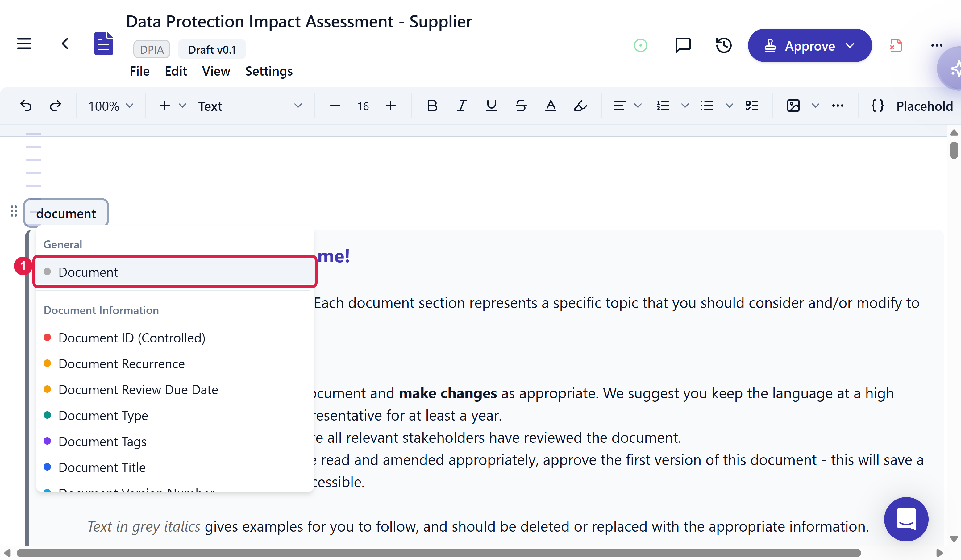Toggle underline formatting

(x=491, y=106)
